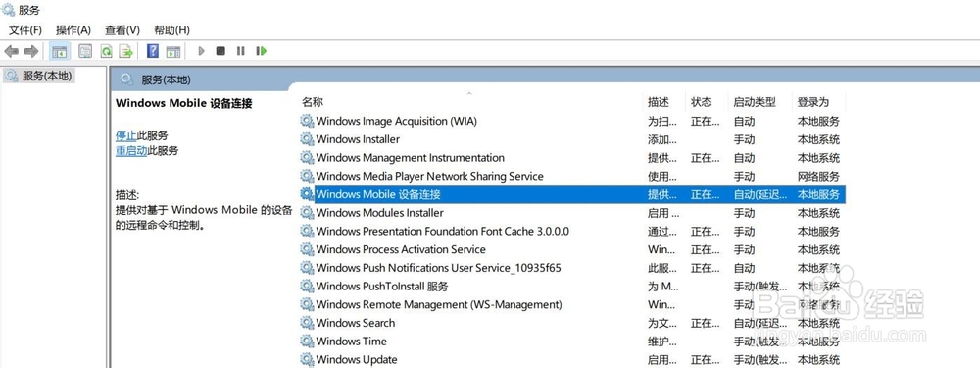Click the Export list toolbar icon

pyautogui.click(x=126, y=51)
